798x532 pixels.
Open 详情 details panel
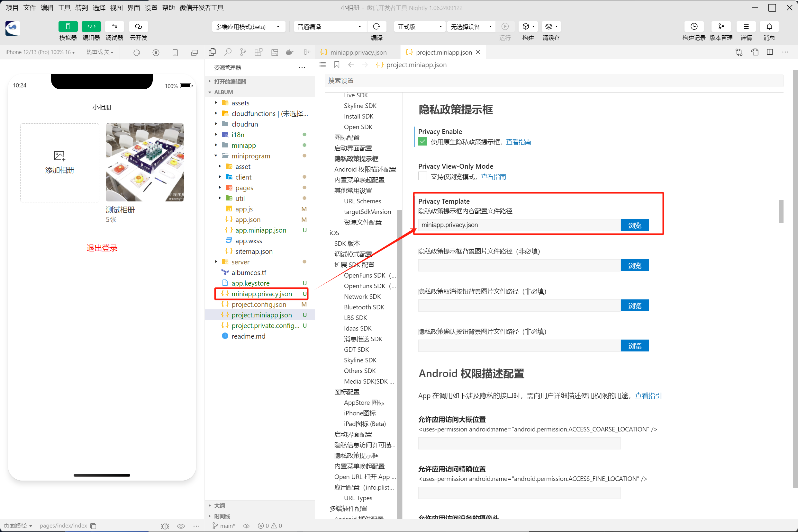(746, 26)
